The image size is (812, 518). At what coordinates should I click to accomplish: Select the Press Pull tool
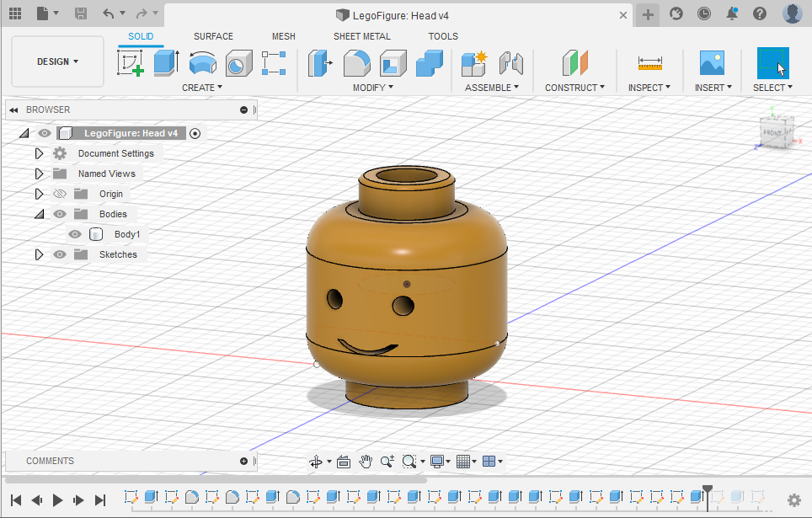coord(320,63)
